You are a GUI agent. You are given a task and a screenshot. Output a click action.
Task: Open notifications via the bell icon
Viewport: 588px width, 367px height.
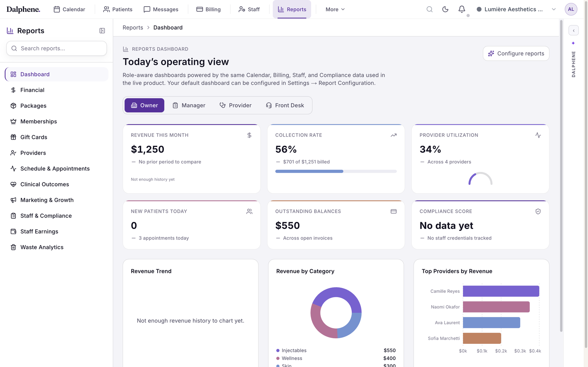pyautogui.click(x=462, y=9)
